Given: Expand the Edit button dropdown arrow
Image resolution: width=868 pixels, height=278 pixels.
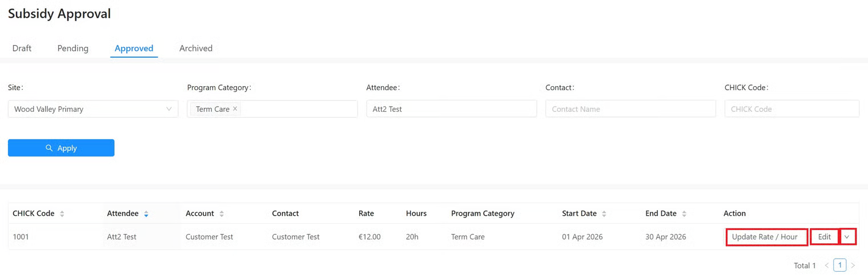Looking at the screenshot, I should 847,237.
